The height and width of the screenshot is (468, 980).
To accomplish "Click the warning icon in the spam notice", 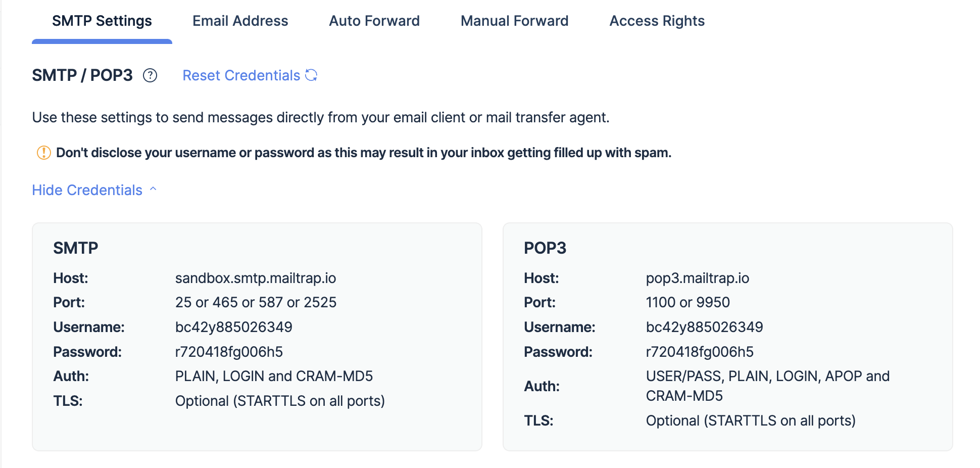I will (x=43, y=152).
